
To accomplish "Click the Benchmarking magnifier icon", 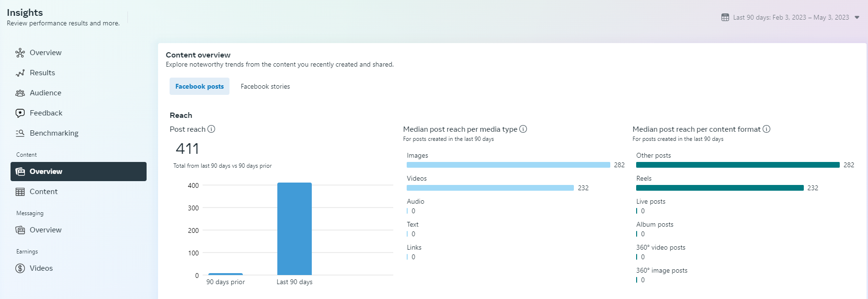I will point(20,133).
